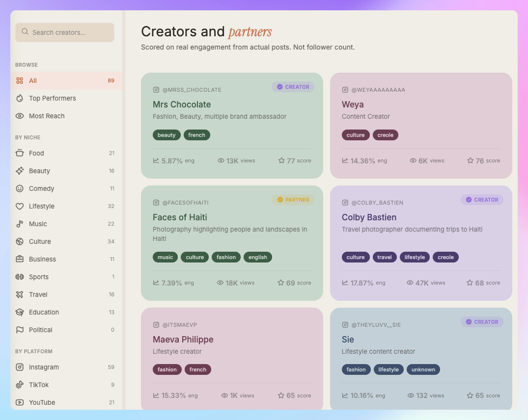The width and height of the screenshot is (528, 420).
Task: Click the YouTube platform icon
Action: click(x=20, y=402)
